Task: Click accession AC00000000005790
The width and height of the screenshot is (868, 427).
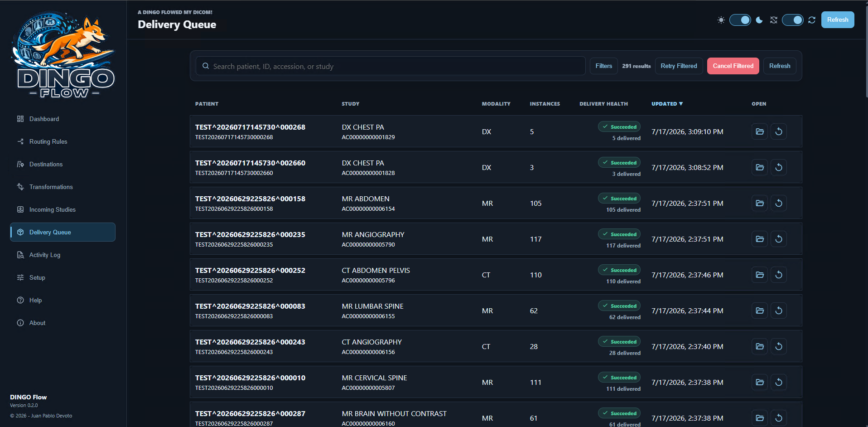Action: (368, 245)
